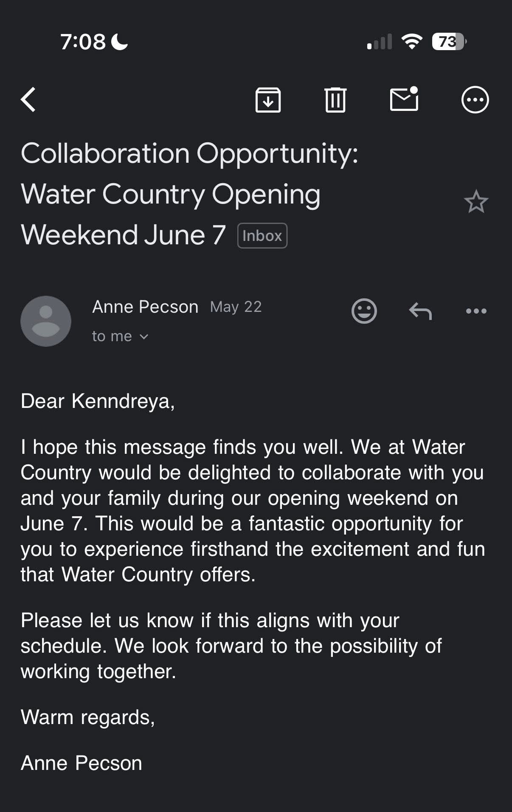
Task: Open the top-right more options menu
Action: 475,100
